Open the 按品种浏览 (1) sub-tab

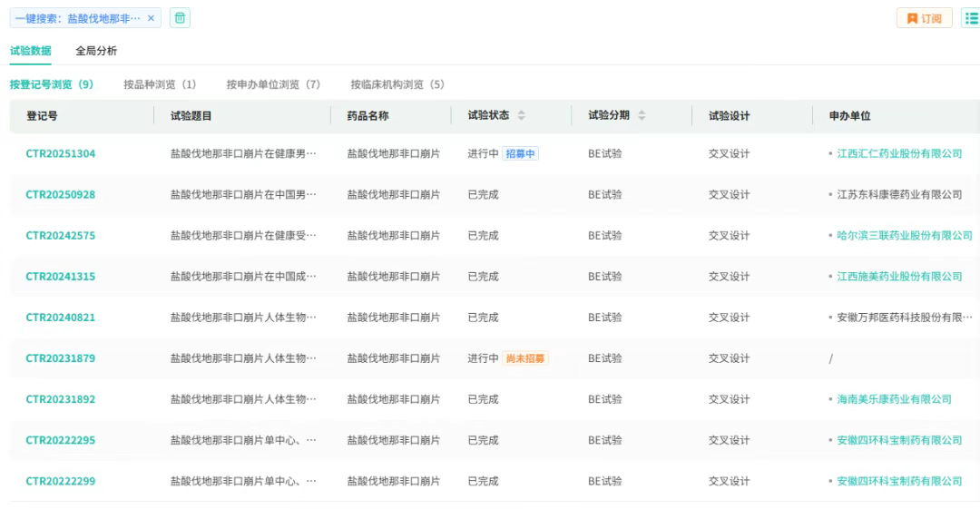pyautogui.click(x=160, y=85)
